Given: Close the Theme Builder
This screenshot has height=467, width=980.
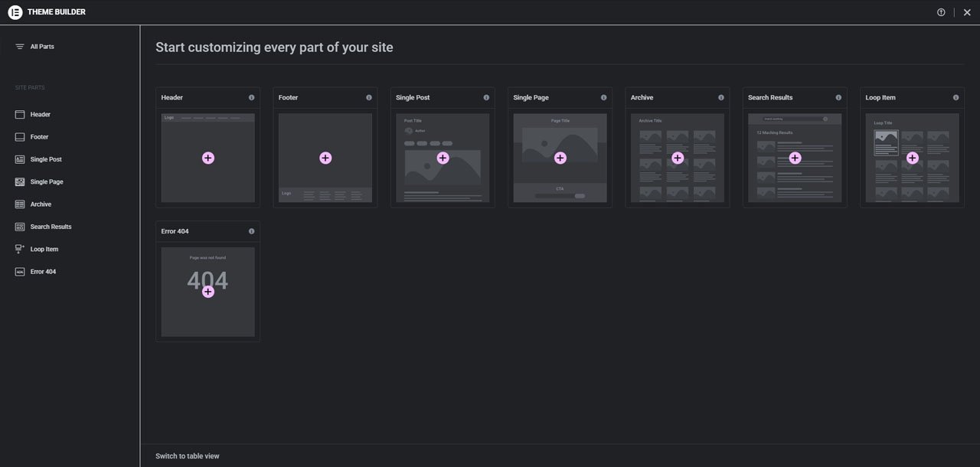Looking at the screenshot, I should pyautogui.click(x=967, y=12).
